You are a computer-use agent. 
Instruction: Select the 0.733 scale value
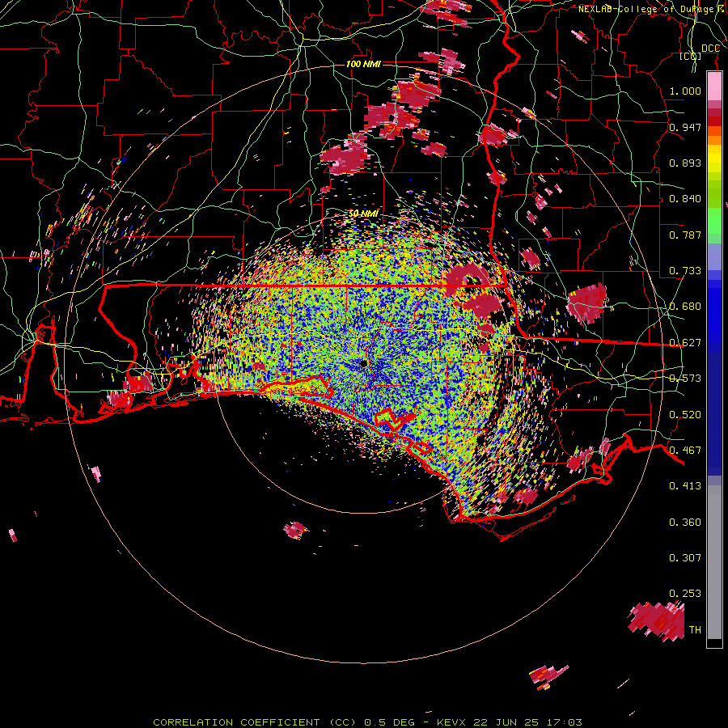point(685,271)
